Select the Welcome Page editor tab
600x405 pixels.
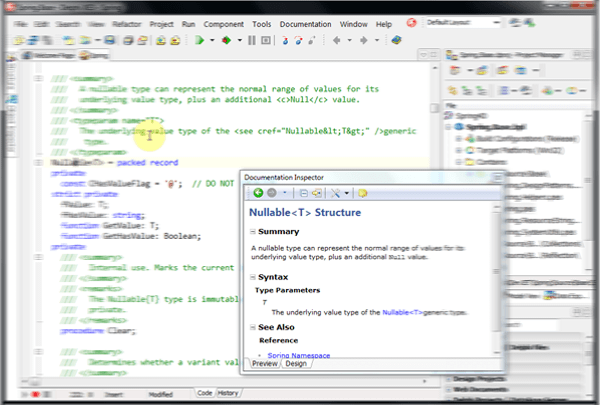click(x=49, y=56)
